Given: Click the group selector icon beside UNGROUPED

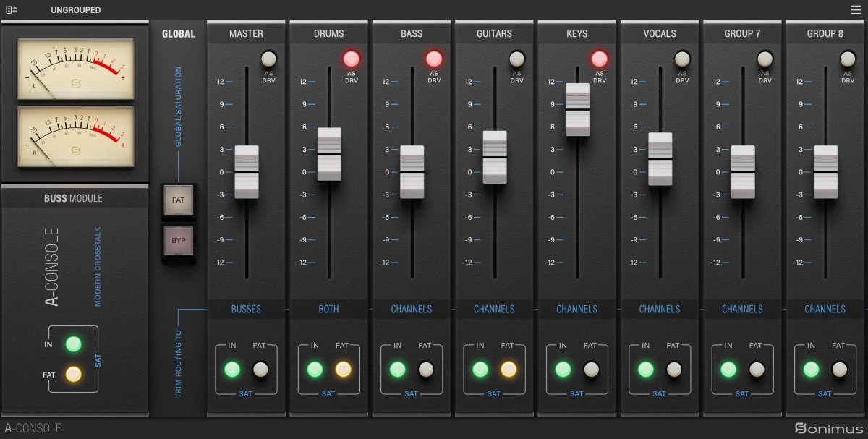Looking at the screenshot, I should (11, 10).
